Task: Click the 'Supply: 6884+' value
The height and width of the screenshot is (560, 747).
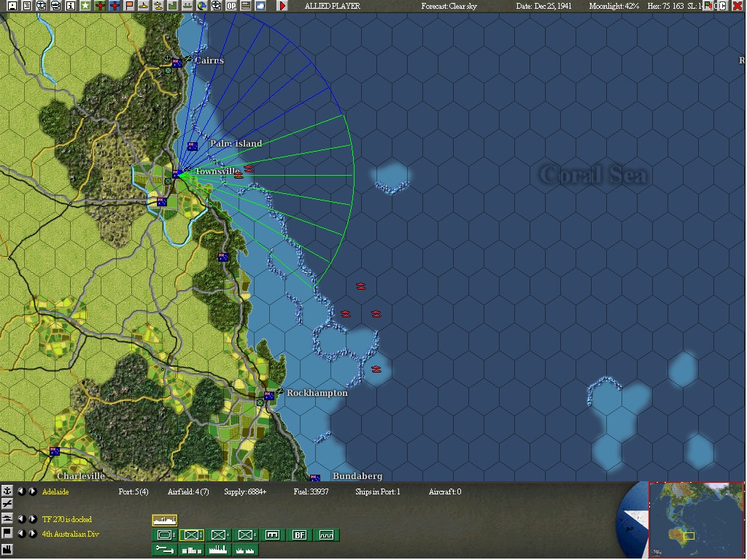Action: (x=245, y=491)
